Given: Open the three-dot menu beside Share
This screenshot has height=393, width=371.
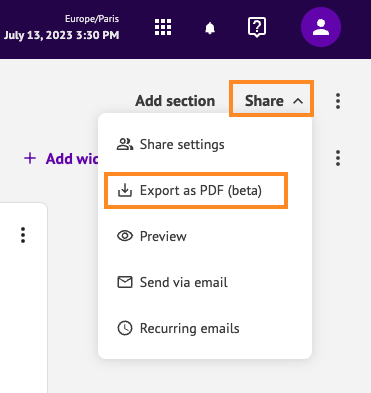Looking at the screenshot, I should click(338, 101).
